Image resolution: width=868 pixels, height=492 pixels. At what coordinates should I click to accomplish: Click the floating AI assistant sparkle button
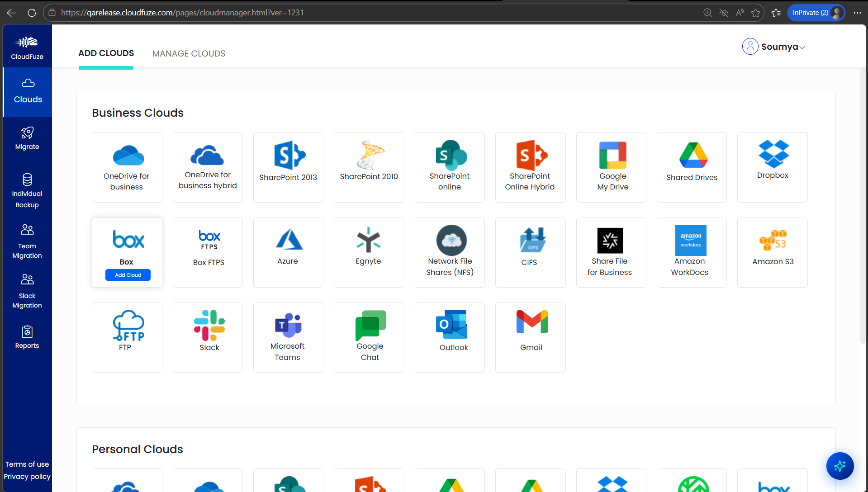tap(840, 466)
